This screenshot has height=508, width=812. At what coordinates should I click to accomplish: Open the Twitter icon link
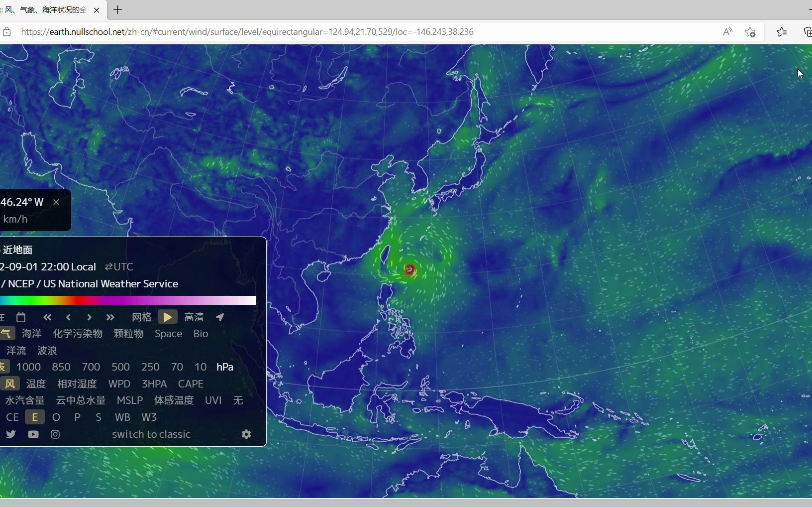pyautogui.click(x=10, y=434)
